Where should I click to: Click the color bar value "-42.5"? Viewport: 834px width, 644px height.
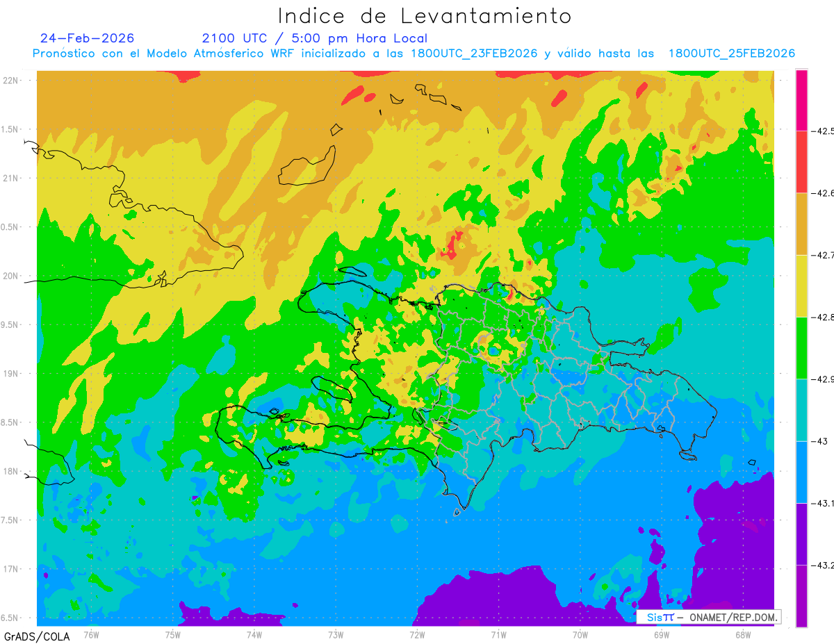click(x=822, y=131)
